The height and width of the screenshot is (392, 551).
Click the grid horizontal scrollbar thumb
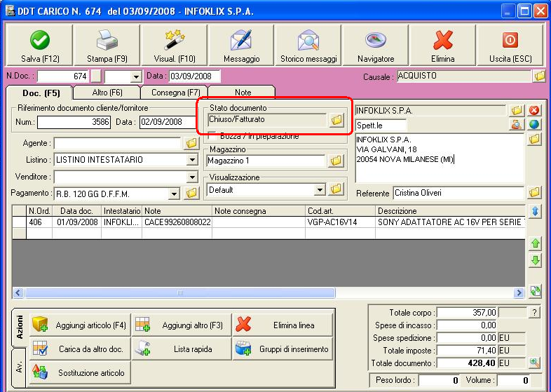[x=180, y=292]
